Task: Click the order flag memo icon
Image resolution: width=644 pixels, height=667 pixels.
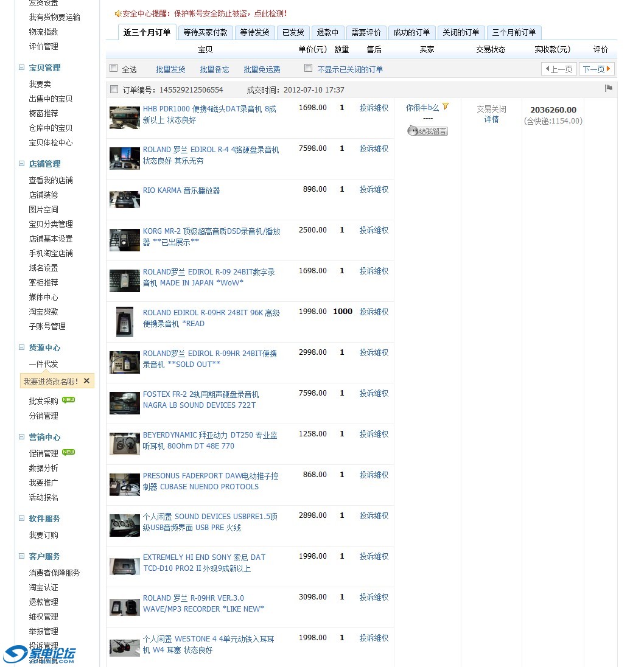Action: pyautogui.click(x=608, y=88)
